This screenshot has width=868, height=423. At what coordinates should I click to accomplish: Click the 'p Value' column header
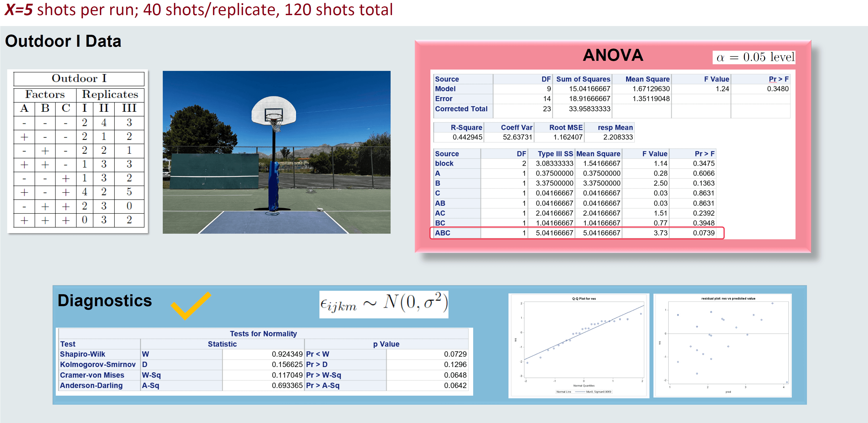click(x=386, y=344)
